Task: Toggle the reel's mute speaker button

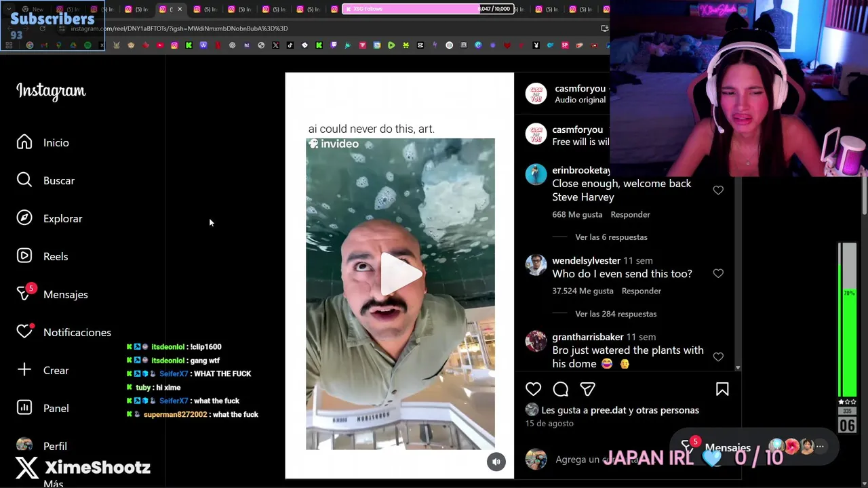Action: point(496,462)
